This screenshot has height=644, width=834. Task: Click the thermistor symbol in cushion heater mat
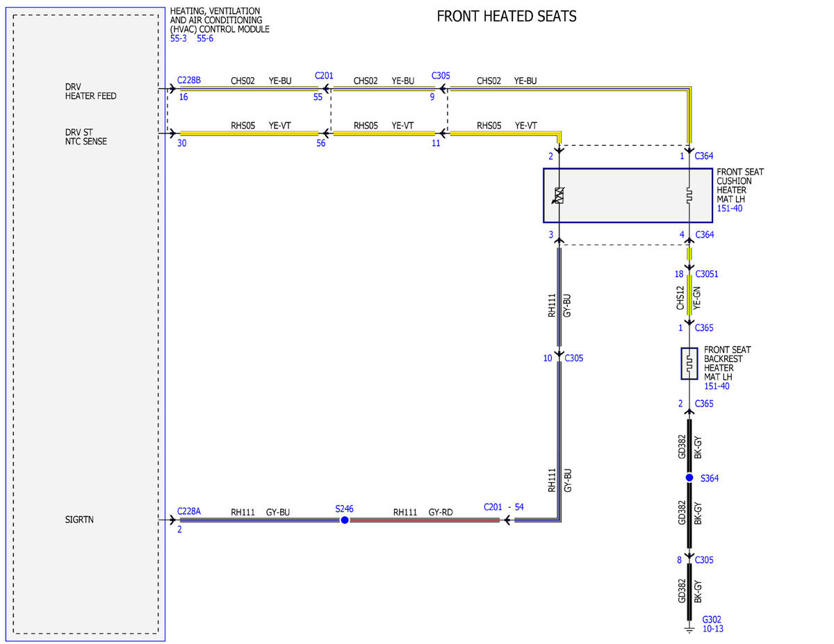[x=558, y=196]
